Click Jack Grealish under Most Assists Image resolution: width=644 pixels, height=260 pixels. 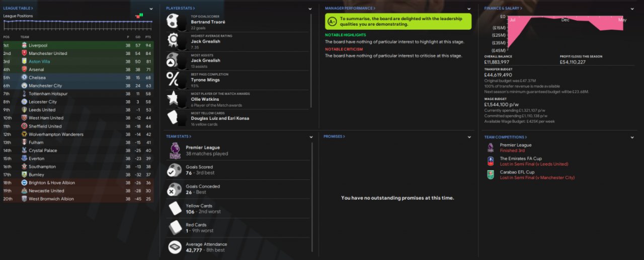pos(205,60)
